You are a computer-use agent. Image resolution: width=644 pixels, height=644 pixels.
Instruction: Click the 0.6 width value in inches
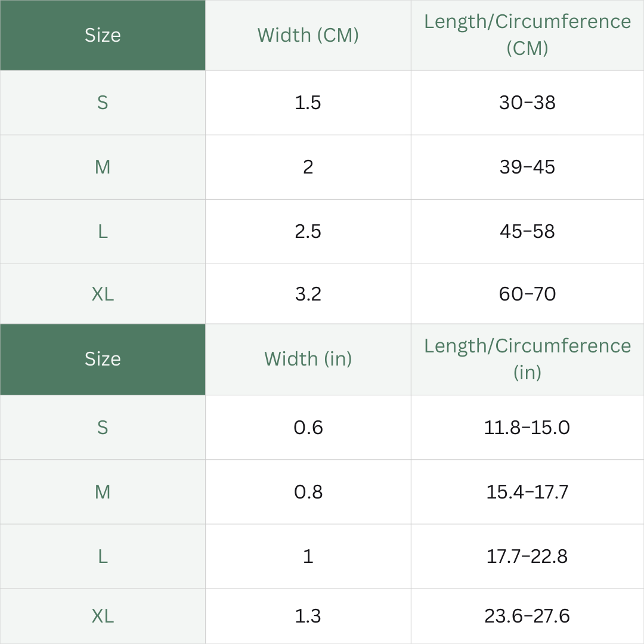click(x=308, y=428)
